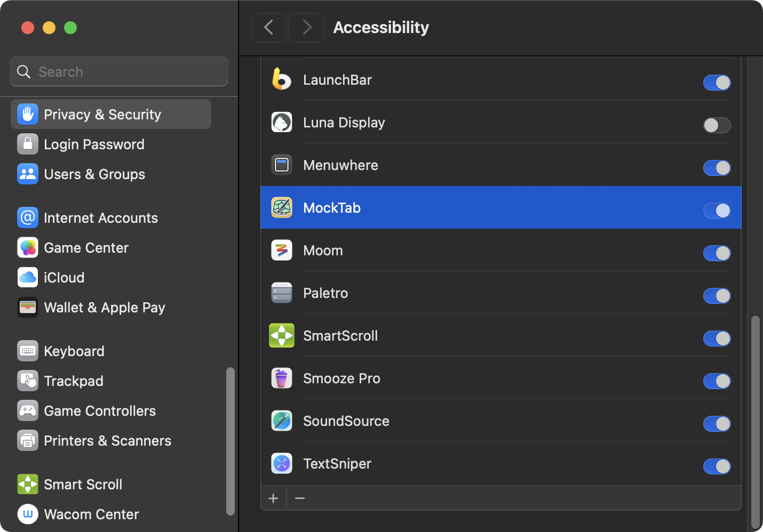Click the Smooze Pro app icon

[x=282, y=378]
